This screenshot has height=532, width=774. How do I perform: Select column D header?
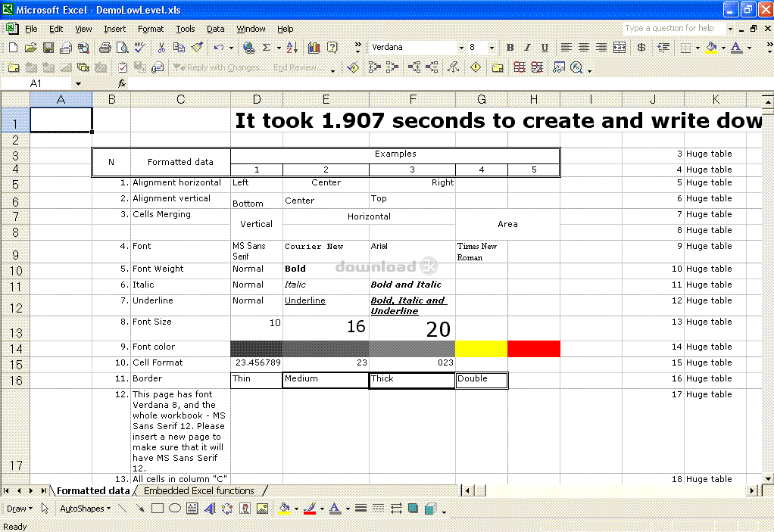(257, 100)
